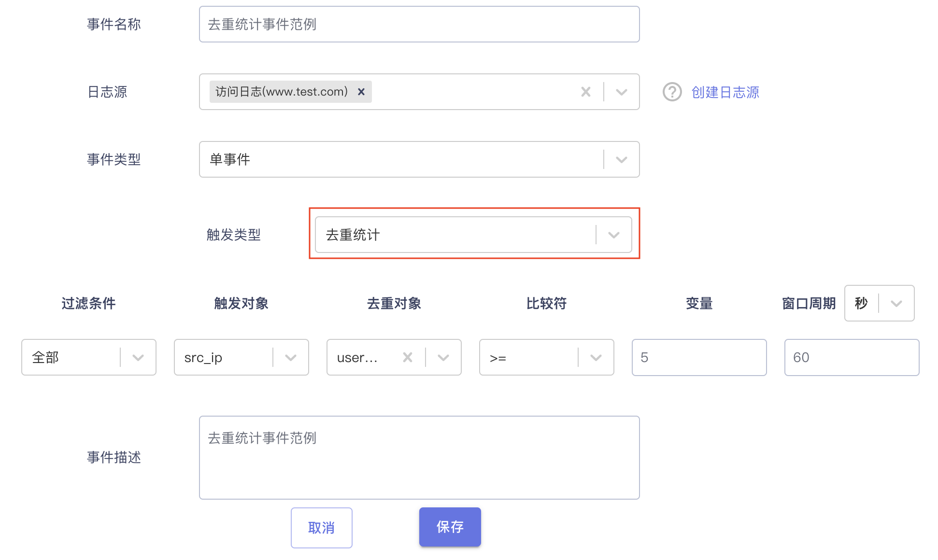
Task: Open the 触发对象 src_ip dropdown
Action: tap(242, 357)
